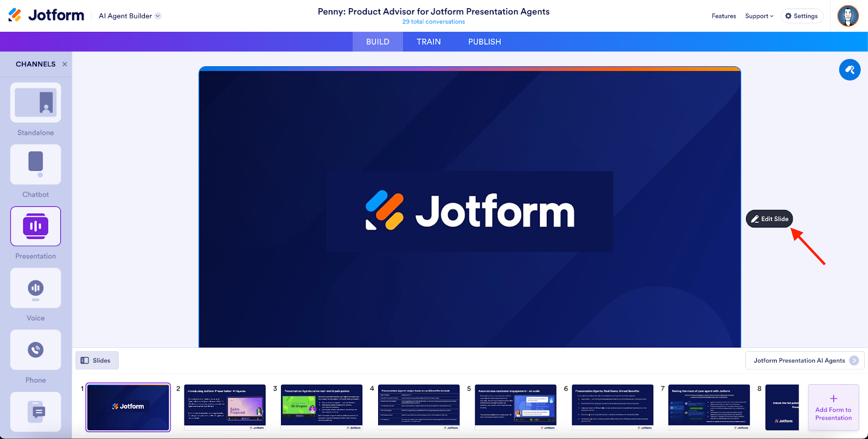Select the Phone channel icon
Image resolution: width=868 pixels, height=439 pixels.
(x=36, y=350)
